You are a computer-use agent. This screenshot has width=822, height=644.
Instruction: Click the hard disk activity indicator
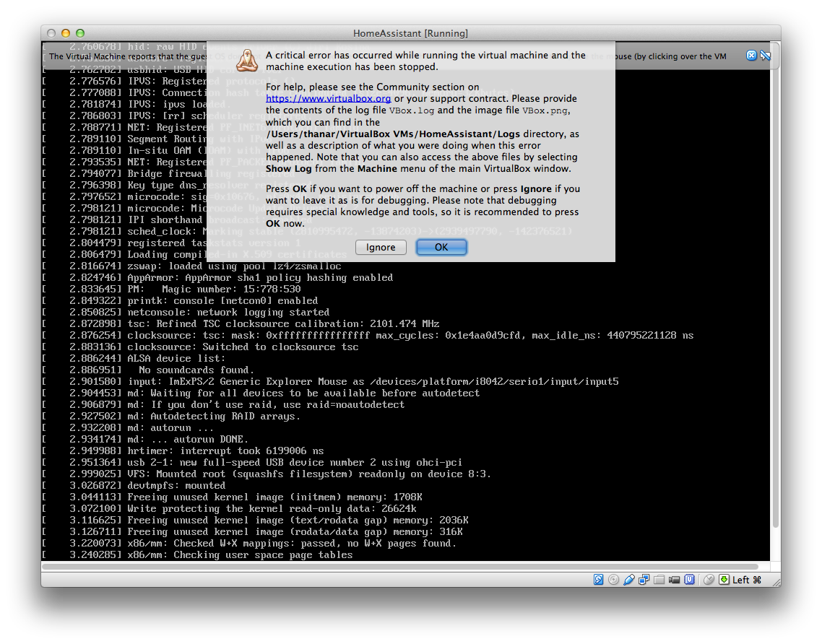coord(598,580)
